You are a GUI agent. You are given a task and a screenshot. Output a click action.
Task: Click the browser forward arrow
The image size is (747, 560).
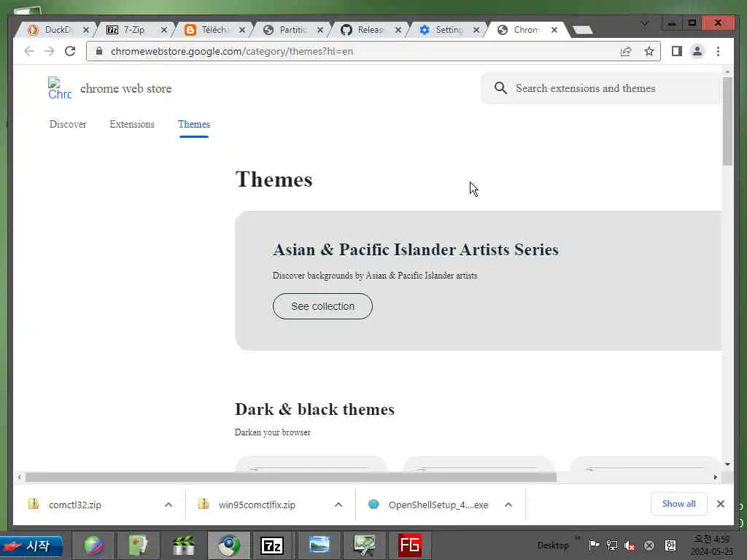pyautogui.click(x=50, y=52)
